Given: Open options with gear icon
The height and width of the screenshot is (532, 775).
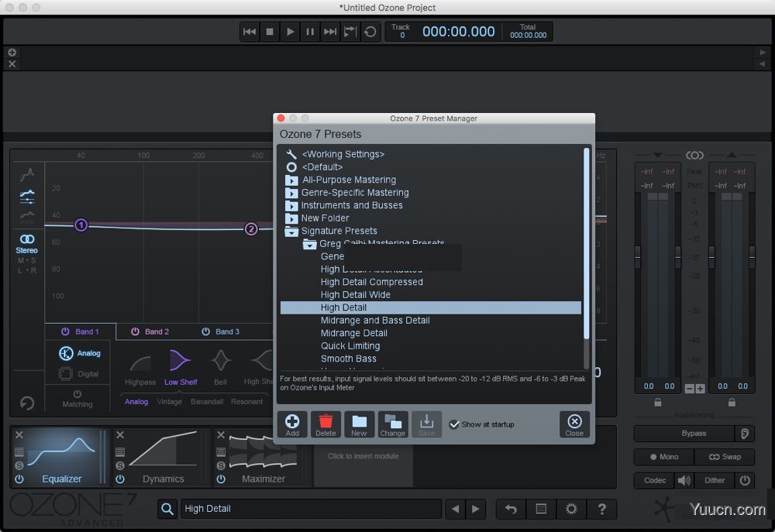Looking at the screenshot, I should tap(571, 509).
